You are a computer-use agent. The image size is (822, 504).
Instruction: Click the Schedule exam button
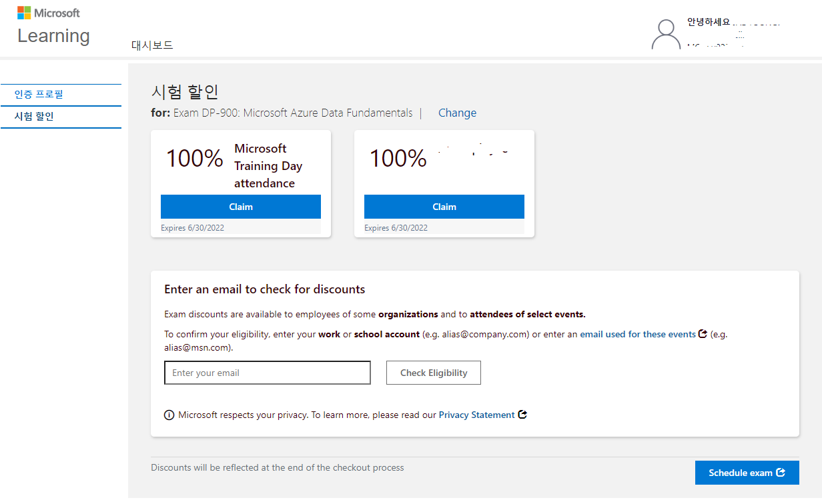747,473
